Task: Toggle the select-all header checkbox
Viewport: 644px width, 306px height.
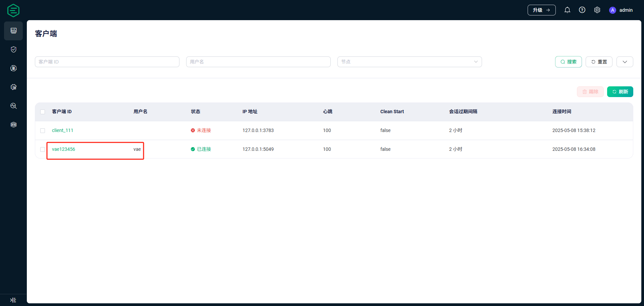Action: [43, 112]
